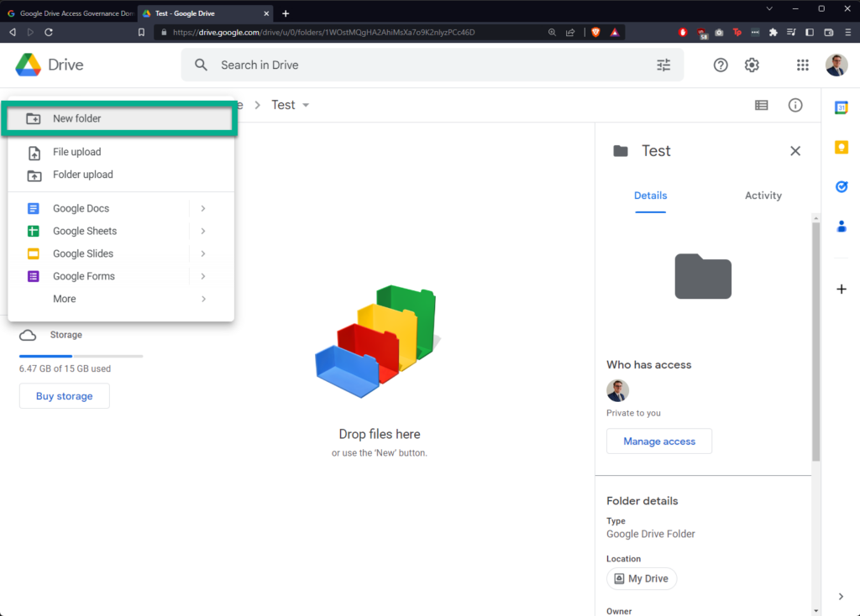
Task: Switch to list layout view icon
Action: point(761,105)
